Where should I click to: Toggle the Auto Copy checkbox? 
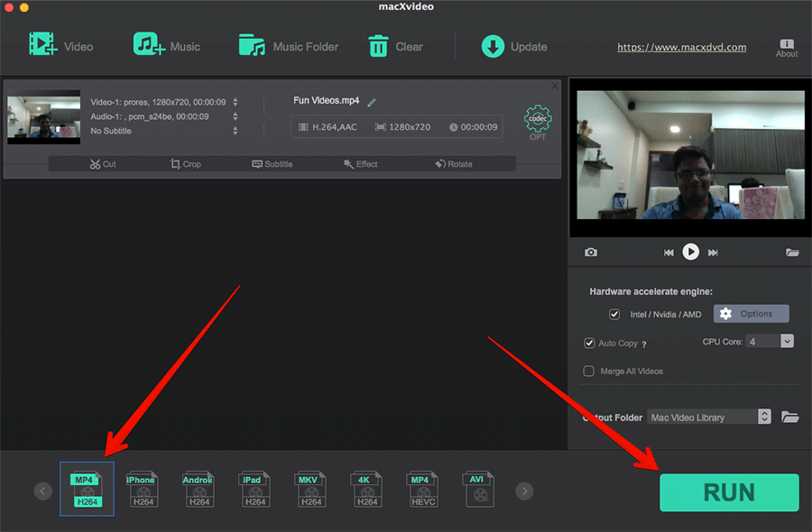589,344
